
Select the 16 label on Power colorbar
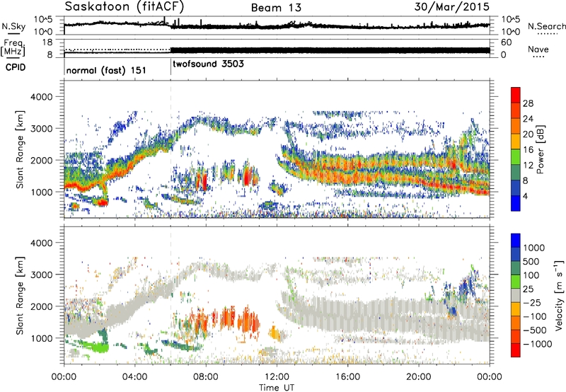(x=528, y=150)
